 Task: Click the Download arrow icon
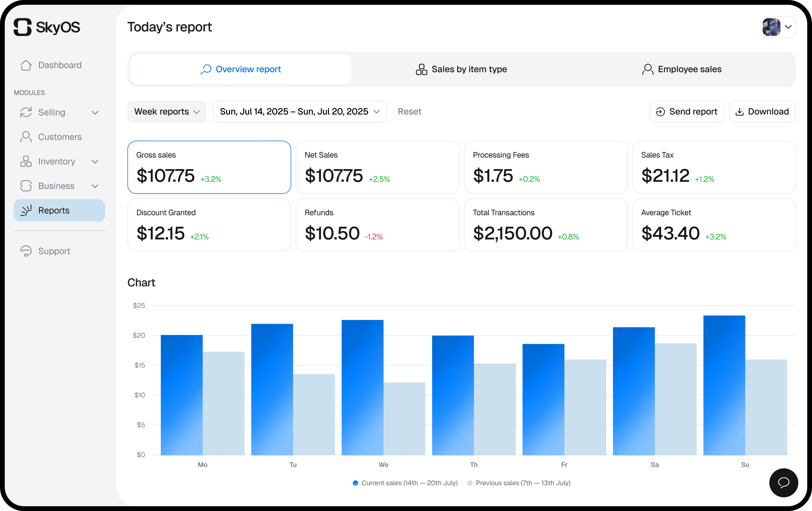(739, 112)
